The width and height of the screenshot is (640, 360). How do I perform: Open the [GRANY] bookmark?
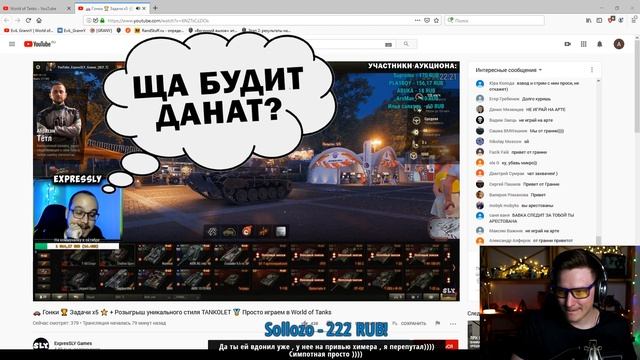(x=101, y=30)
